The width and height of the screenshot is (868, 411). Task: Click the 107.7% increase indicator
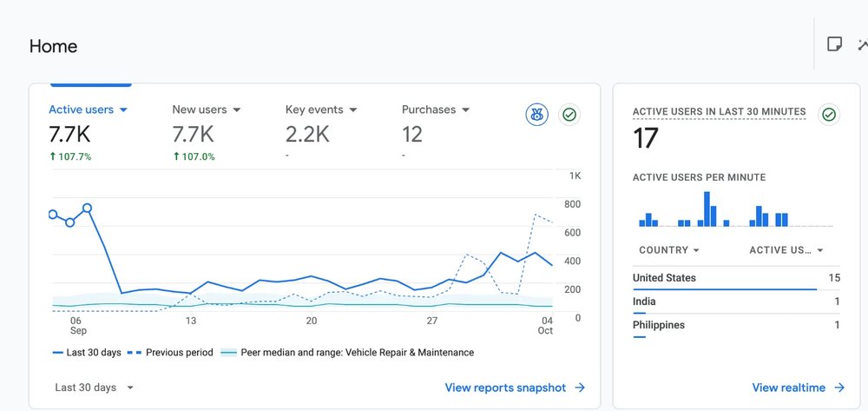(70, 156)
